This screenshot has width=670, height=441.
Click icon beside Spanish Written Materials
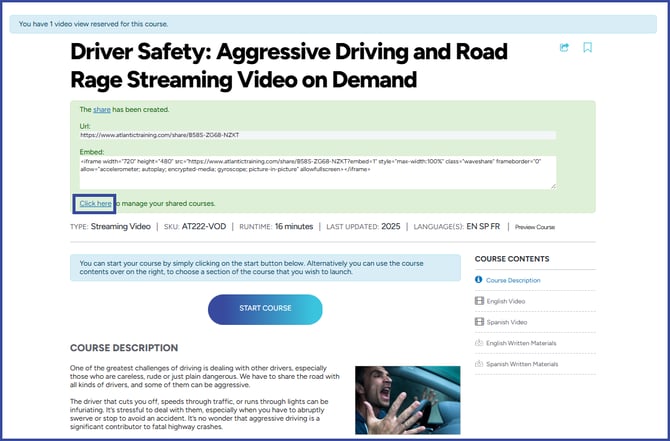click(x=480, y=364)
